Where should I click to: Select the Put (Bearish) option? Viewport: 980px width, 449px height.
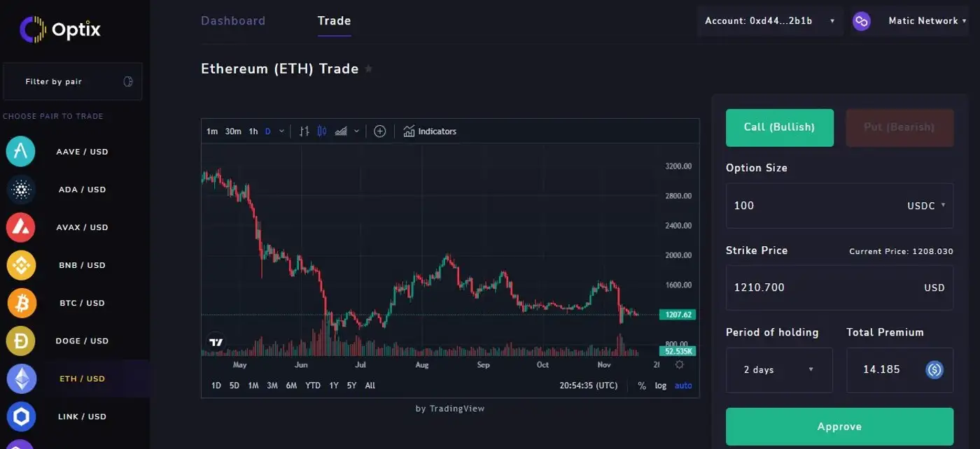tap(899, 127)
